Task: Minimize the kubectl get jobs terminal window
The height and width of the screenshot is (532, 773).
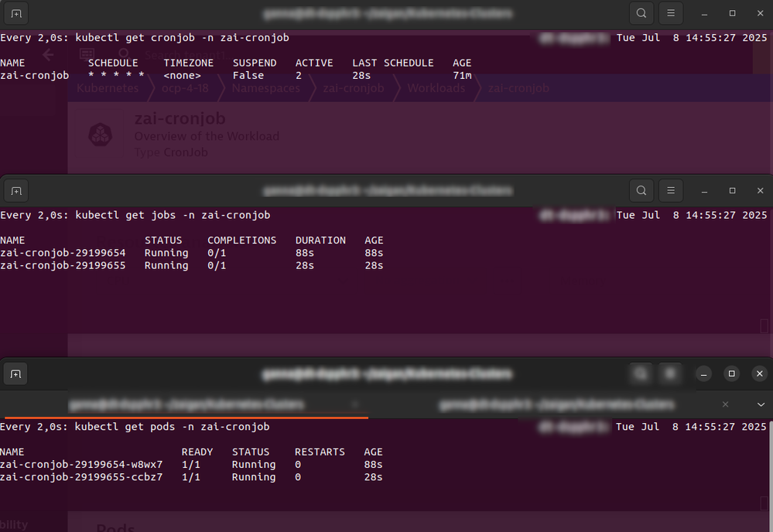Action: (x=705, y=190)
